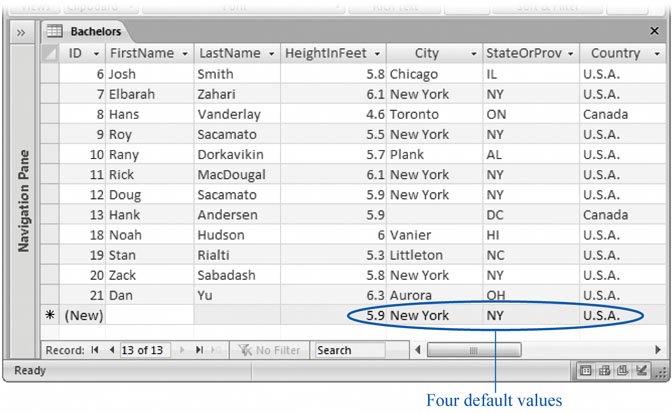Open the StateOrProv column dropdown arrow
This screenshot has height=413, width=672.
[x=570, y=54]
